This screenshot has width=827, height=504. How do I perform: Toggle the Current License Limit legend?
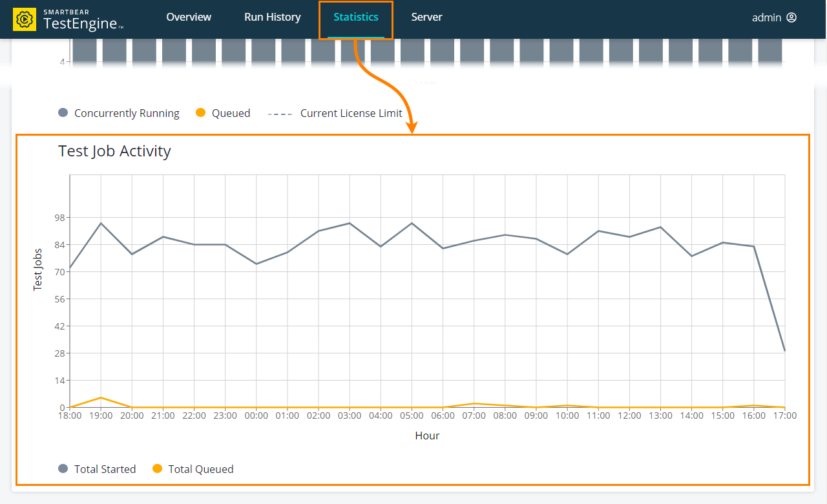tap(351, 113)
